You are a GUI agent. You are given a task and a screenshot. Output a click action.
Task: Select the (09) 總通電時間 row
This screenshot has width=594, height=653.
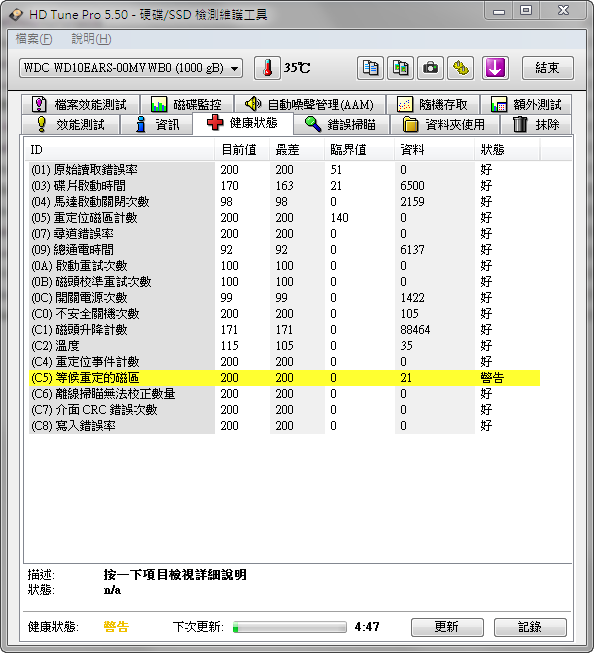click(285, 250)
